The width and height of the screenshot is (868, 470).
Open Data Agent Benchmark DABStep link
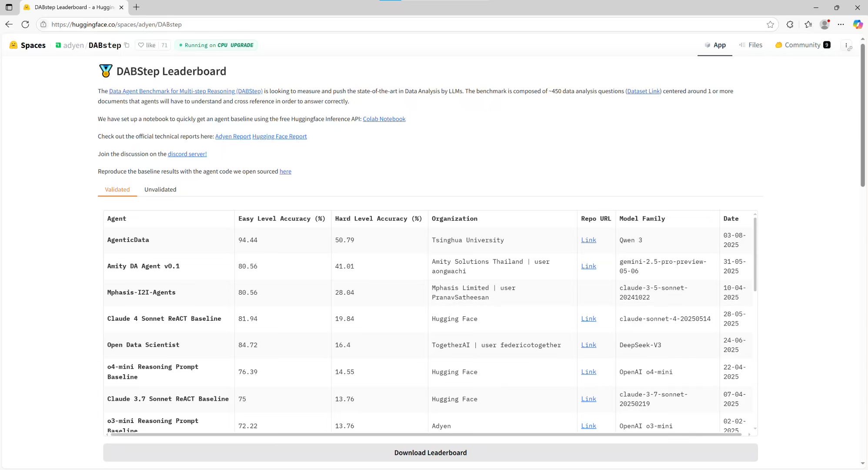pos(186,91)
